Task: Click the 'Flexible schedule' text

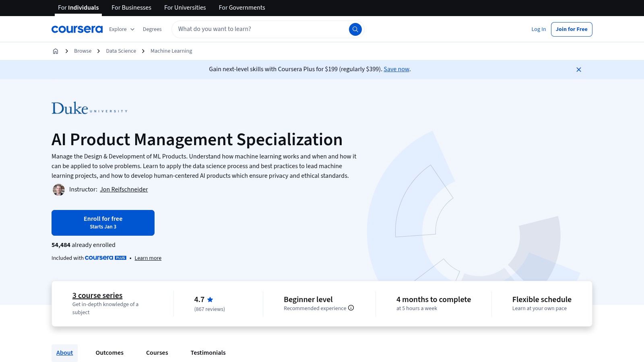Action: [x=542, y=299]
